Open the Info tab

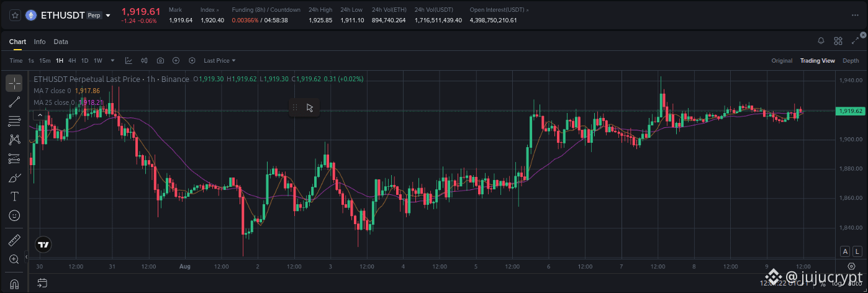pyautogui.click(x=40, y=42)
